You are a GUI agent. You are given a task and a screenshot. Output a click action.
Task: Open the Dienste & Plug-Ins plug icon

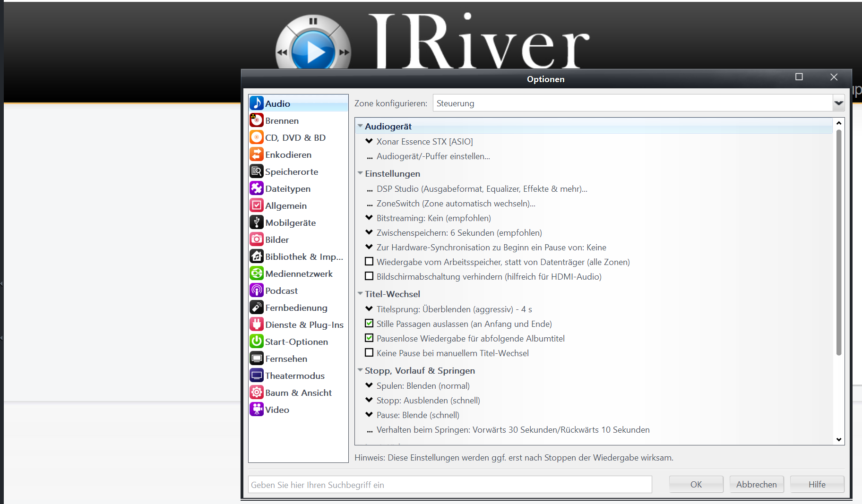click(257, 324)
